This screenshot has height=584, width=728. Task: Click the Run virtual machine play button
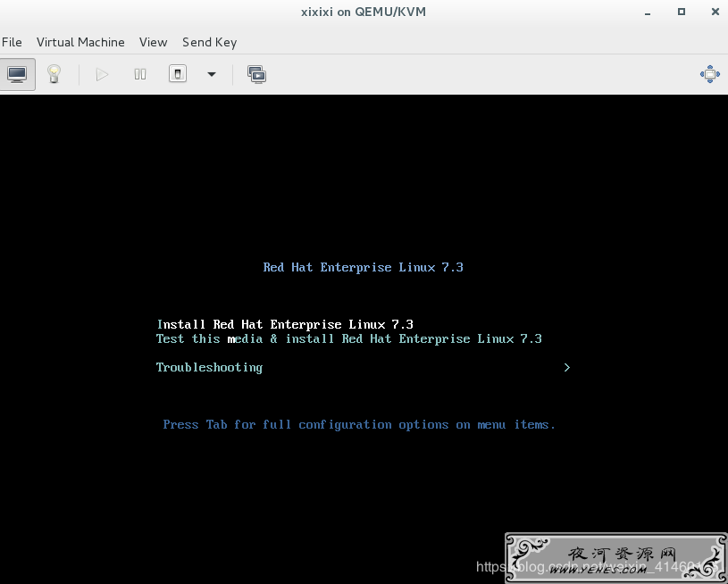pyautogui.click(x=102, y=74)
